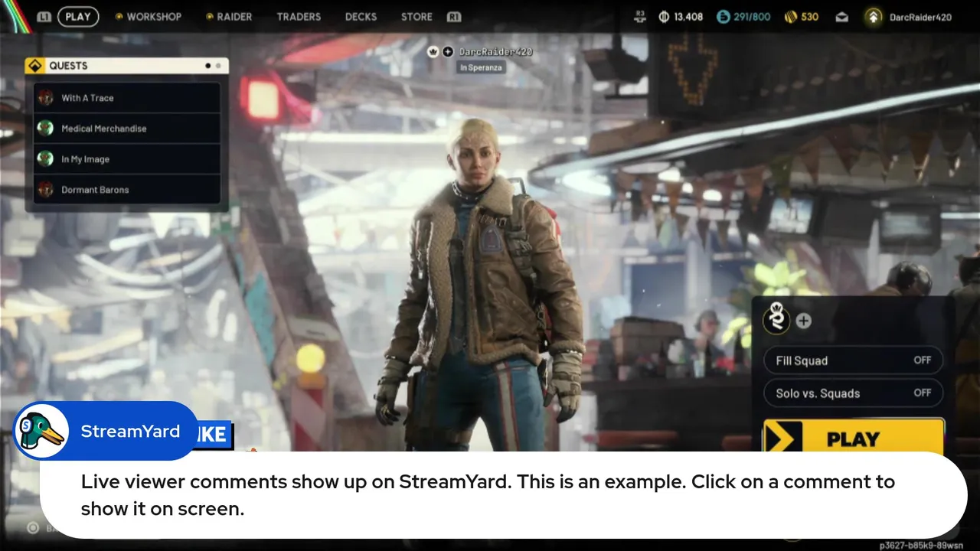Click the DarcRaider420 username in top bar
The height and width of the screenshot is (551, 980).
[920, 17]
